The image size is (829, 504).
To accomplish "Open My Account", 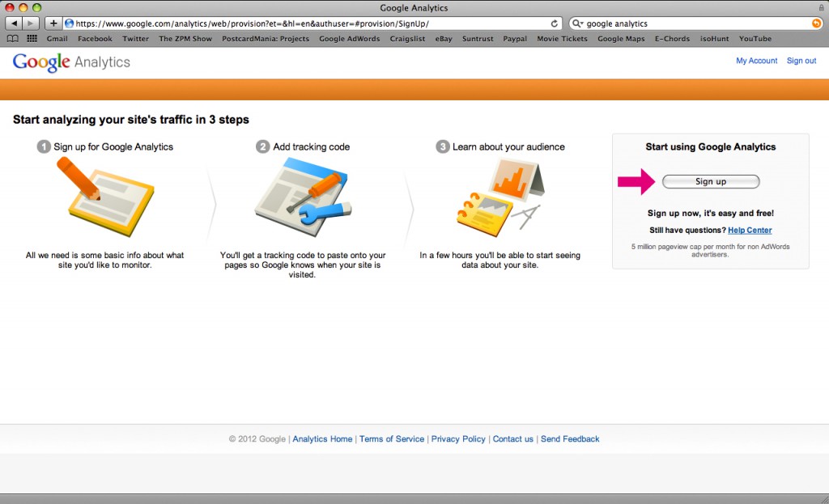I will point(756,61).
